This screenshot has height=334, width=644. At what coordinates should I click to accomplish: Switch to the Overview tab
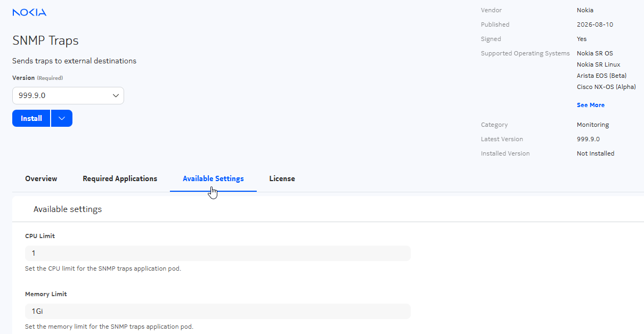[41, 178]
